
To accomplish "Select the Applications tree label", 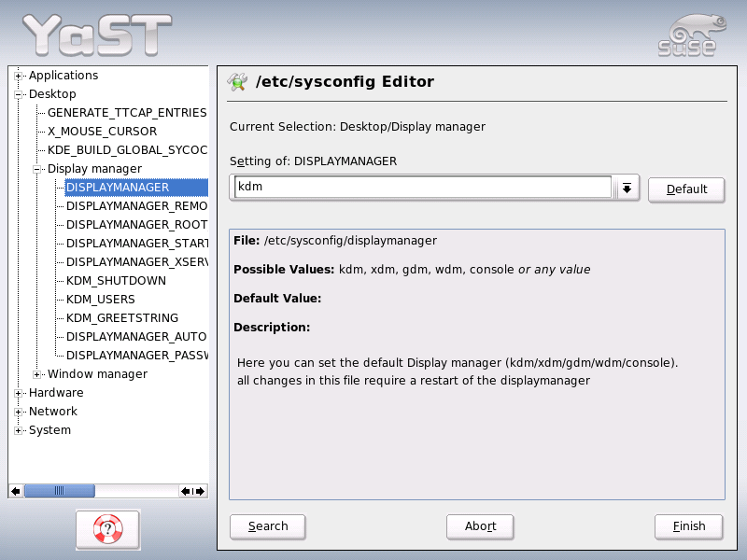I will [x=63, y=76].
